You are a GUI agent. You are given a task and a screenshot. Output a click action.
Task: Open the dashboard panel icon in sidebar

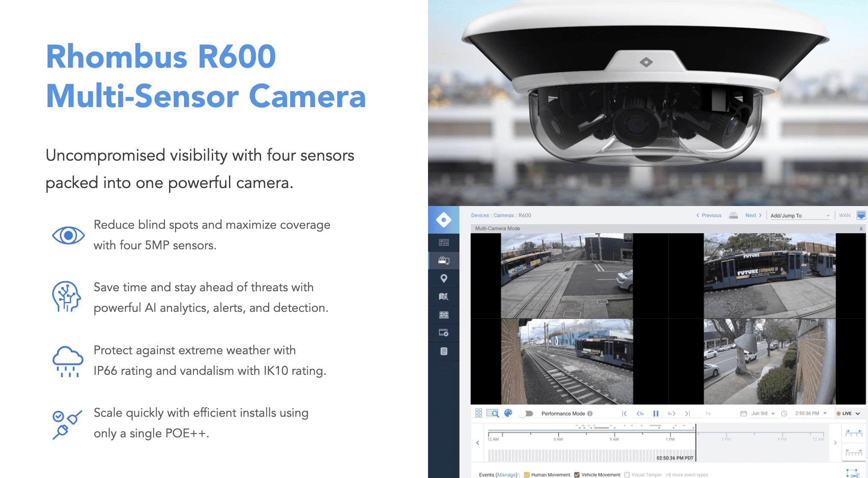(444, 242)
